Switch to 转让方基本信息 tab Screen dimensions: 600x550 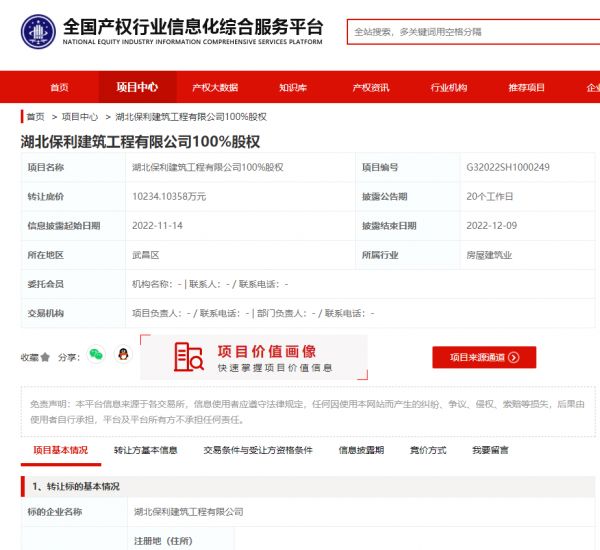pyautogui.click(x=145, y=450)
